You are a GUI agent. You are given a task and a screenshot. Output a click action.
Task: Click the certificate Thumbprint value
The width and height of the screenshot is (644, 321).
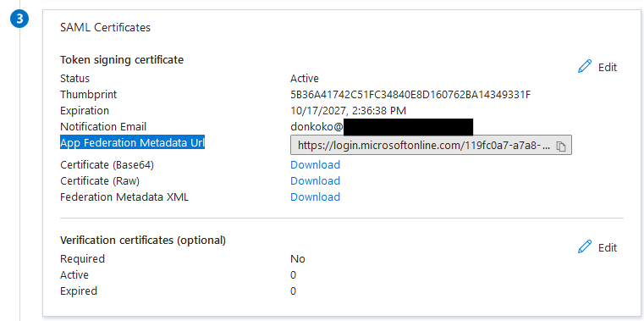(410, 95)
